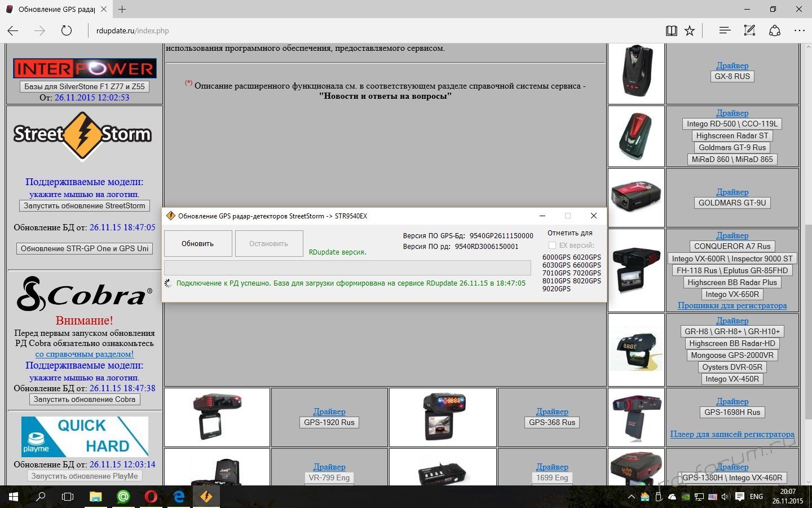Click the Остановить button in dialog

269,244
